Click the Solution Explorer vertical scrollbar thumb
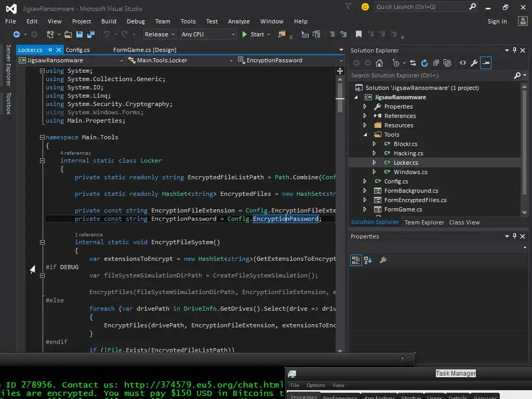 pos(524,142)
